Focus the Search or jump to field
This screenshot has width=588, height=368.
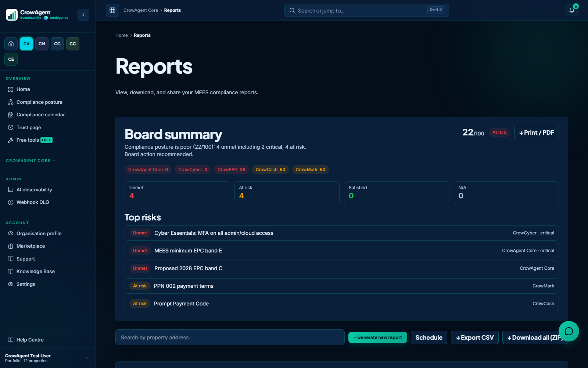(366, 10)
